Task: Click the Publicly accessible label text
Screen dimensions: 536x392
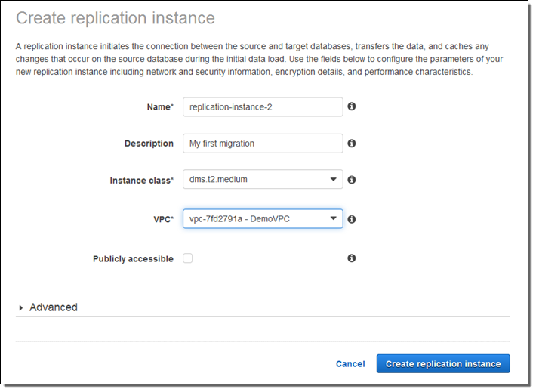Action: (133, 259)
